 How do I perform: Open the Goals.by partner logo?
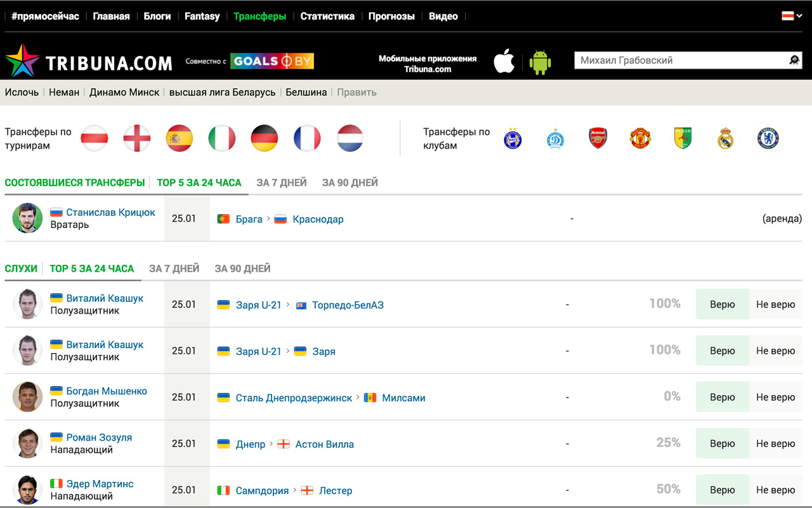point(272,61)
